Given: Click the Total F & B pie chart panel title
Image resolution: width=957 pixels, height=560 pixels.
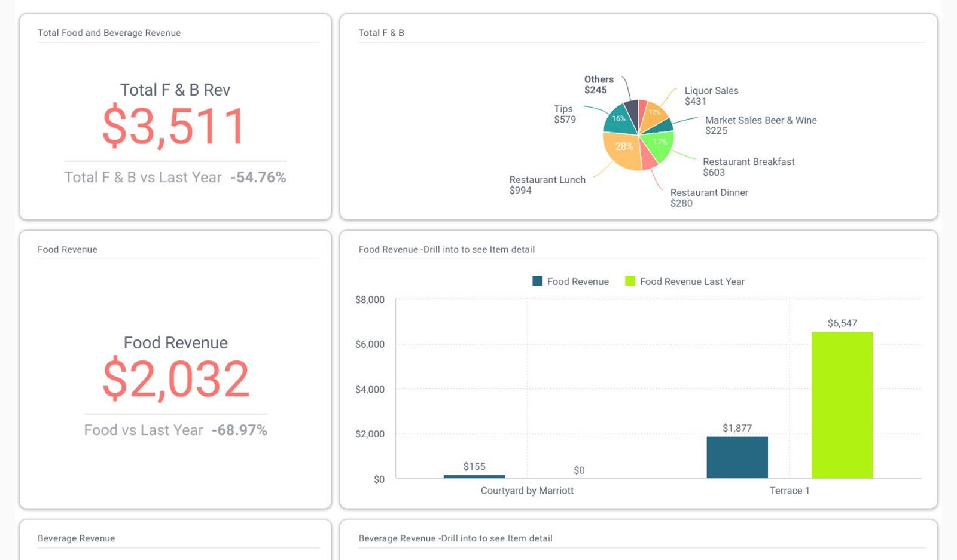Looking at the screenshot, I should (x=381, y=33).
